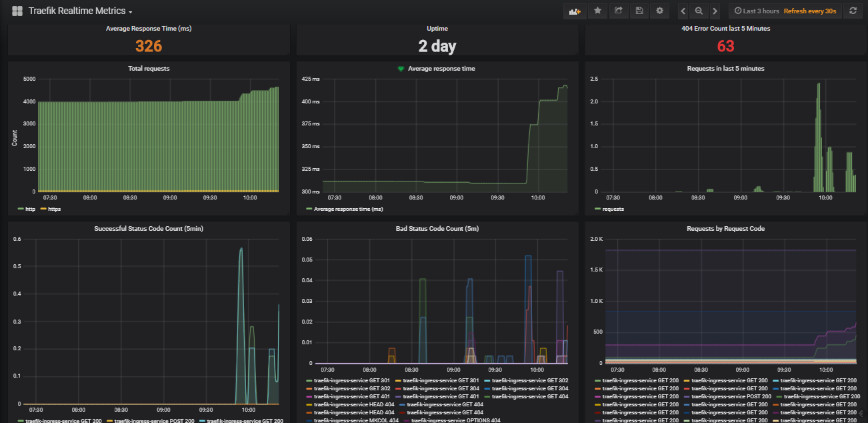This screenshot has height=423, width=868.
Task: Zoom out the time range
Action: [x=699, y=11]
